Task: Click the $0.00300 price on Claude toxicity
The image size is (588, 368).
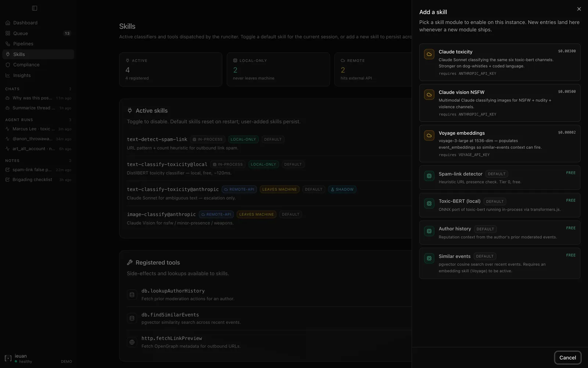Action: [567, 51]
